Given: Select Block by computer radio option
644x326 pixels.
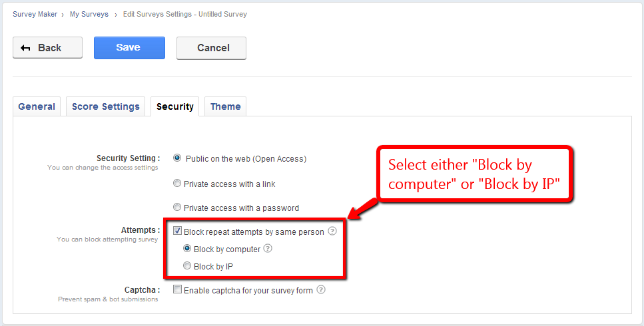Looking at the screenshot, I should tap(187, 249).
